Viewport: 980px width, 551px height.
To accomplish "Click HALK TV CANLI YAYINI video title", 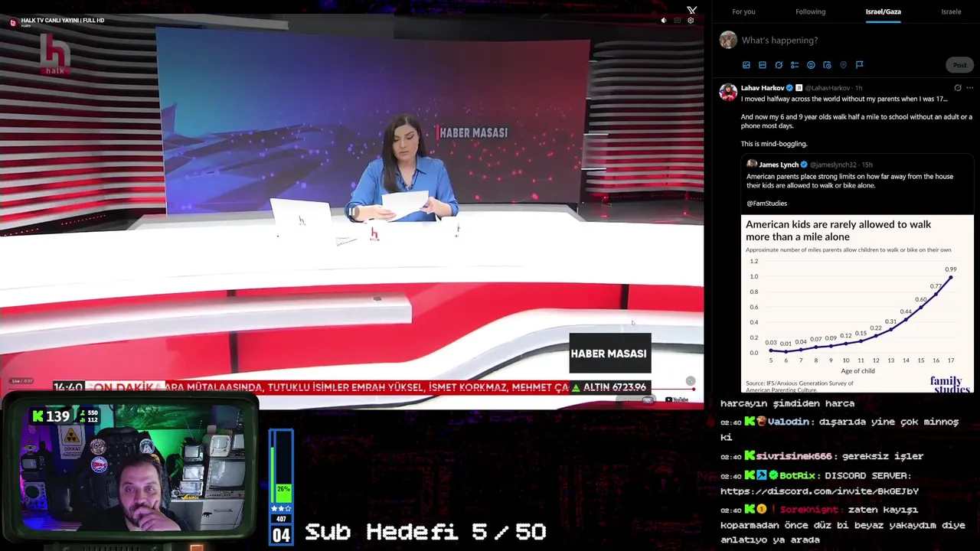I will [x=63, y=21].
